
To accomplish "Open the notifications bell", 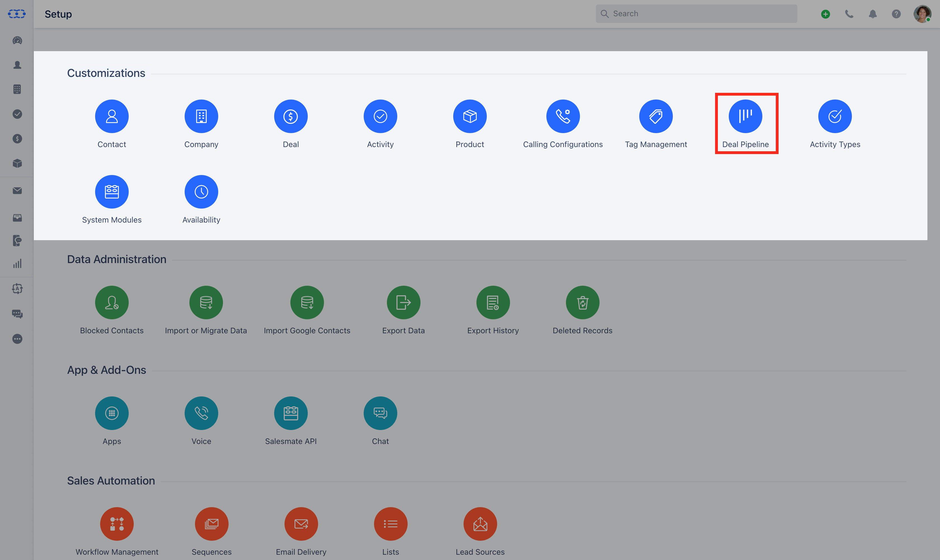I will 872,14.
